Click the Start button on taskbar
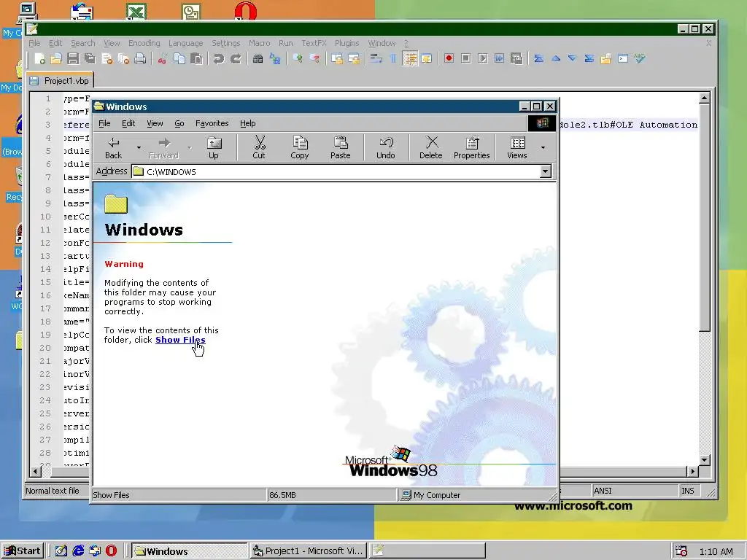Screen dimensions: 747x560 click(23, 551)
